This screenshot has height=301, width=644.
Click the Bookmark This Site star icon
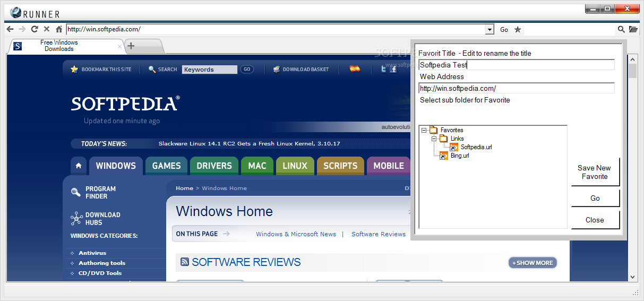pyautogui.click(x=74, y=69)
